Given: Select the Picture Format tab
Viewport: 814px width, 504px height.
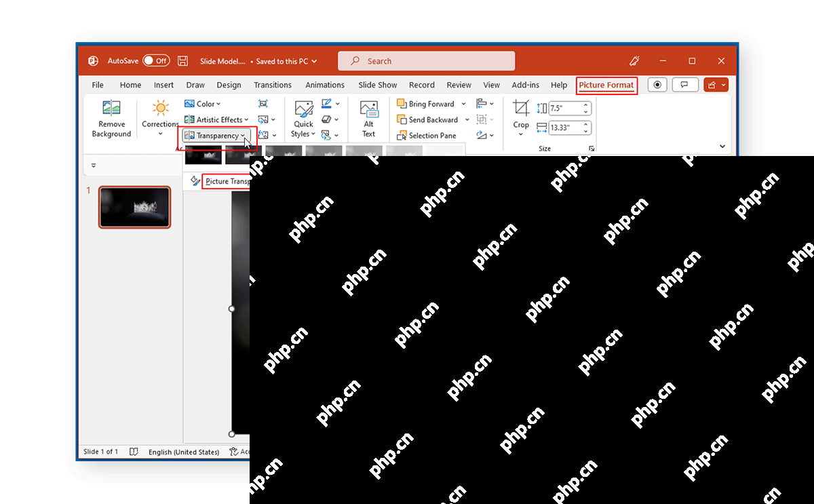Looking at the screenshot, I should [x=606, y=85].
